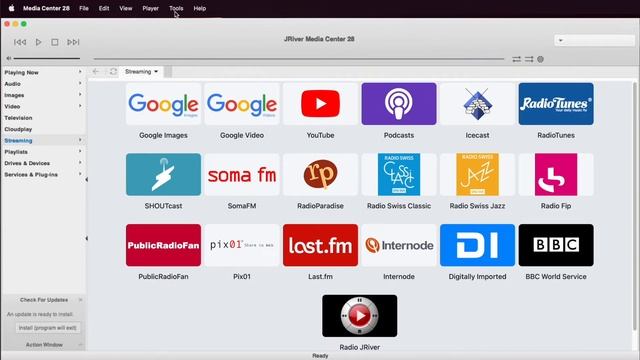640x360 pixels.
Task: Select Cloudplay in the sidebar
Action: click(18, 129)
